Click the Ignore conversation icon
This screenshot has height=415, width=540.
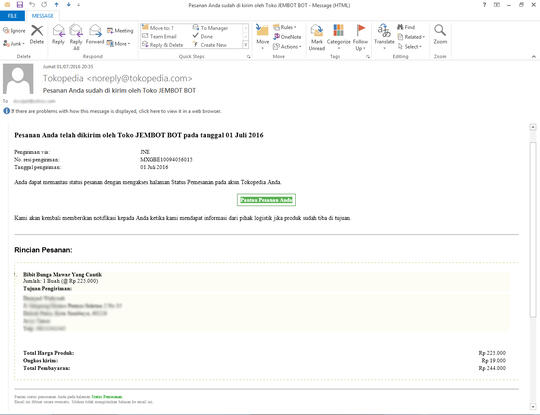pos(14,31)
